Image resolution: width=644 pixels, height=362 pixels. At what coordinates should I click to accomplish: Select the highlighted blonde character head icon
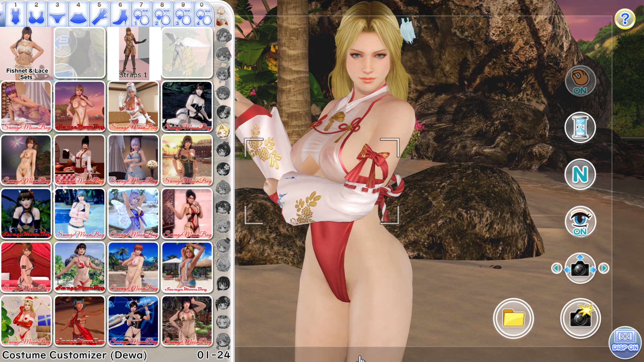coord(223,131)
